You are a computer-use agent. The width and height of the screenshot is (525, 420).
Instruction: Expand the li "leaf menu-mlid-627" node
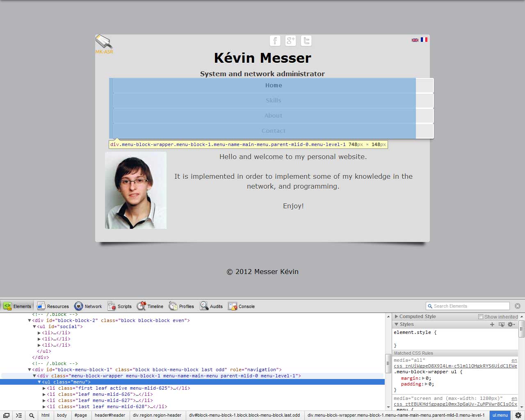[44, 400]
